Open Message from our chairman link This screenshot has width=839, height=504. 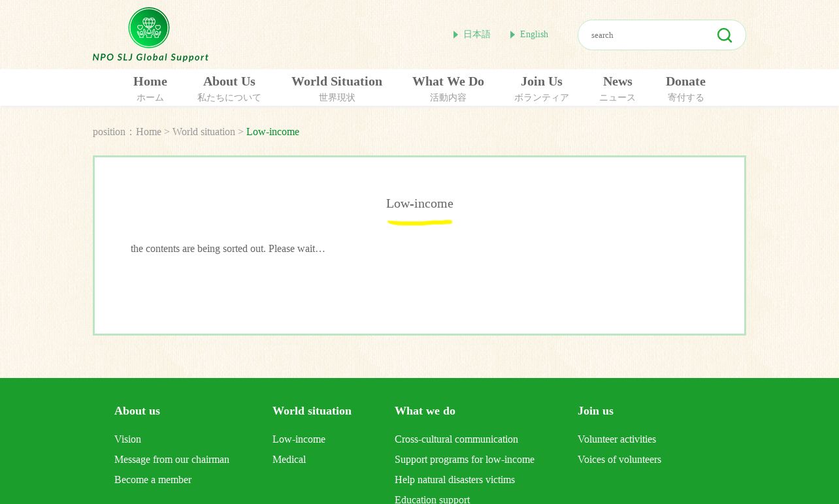(x=172, y=460)
